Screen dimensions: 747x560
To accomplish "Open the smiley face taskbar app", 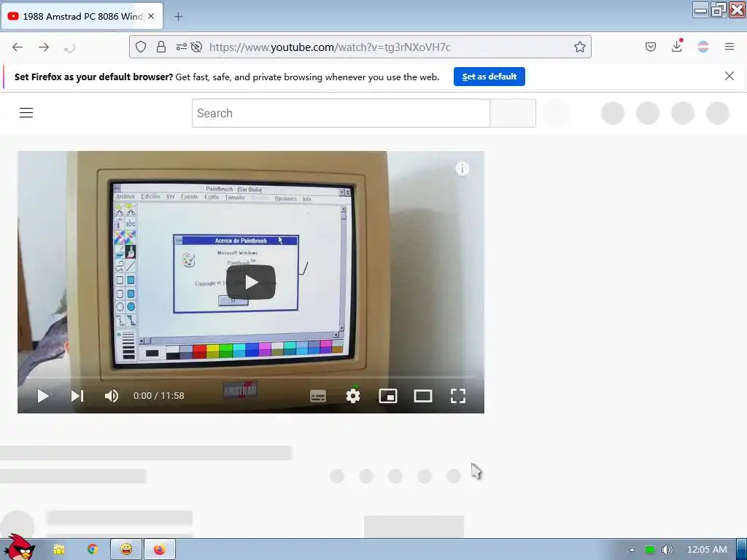I will tap(126, 550).
